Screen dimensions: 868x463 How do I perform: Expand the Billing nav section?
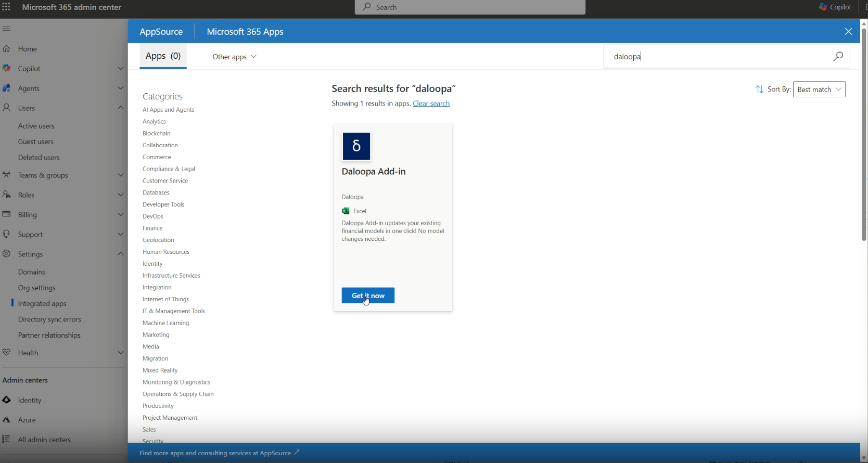[x=121, y=214]
